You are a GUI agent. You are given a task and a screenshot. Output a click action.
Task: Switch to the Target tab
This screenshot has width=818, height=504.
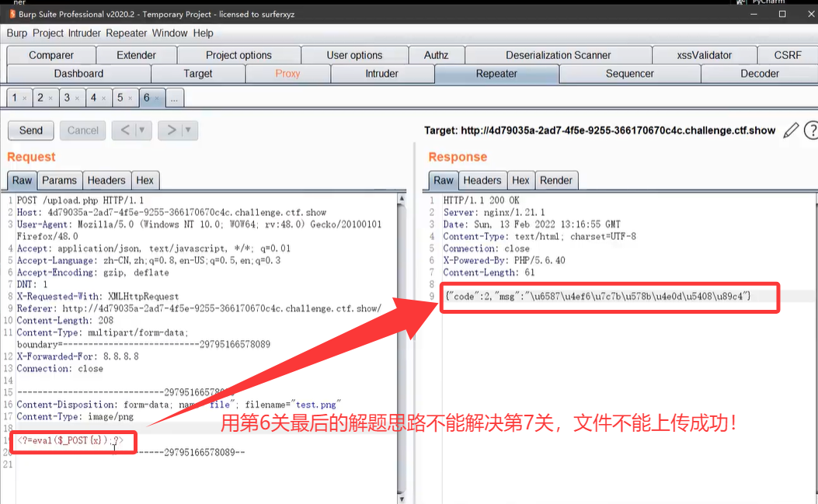[x=198, y=74]
